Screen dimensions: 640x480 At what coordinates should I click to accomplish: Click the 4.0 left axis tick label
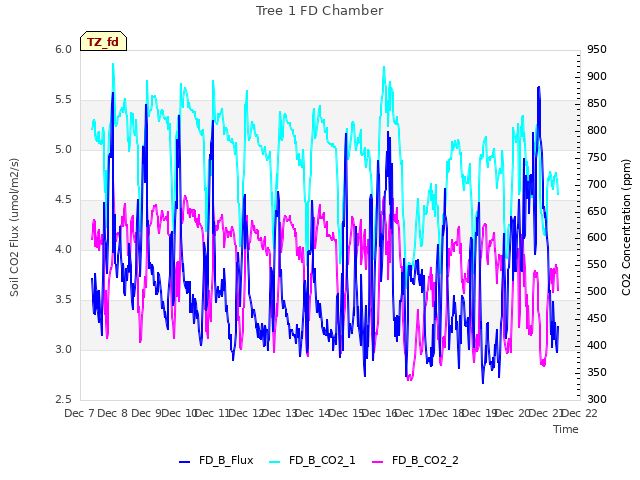point(64,249)
